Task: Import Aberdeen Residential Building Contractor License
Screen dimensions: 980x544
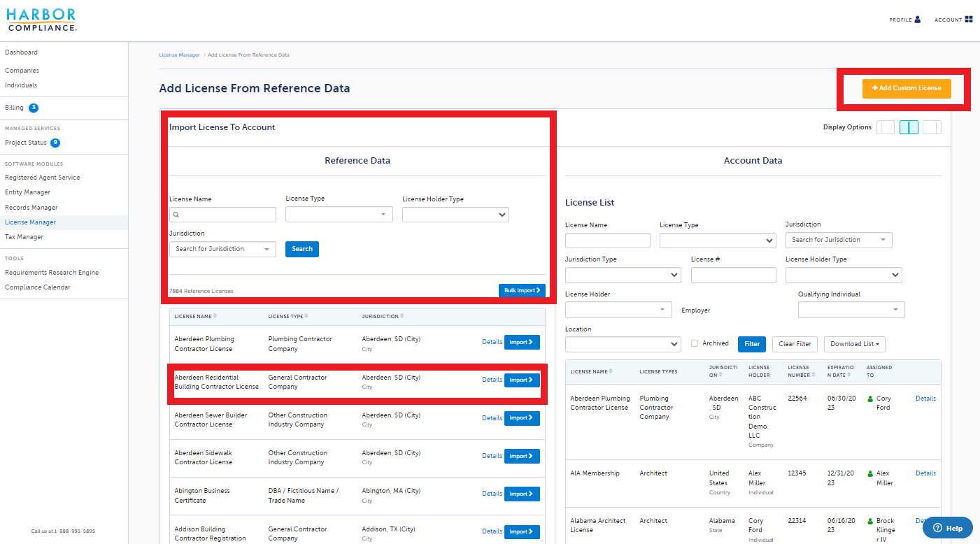Action: (x=522, y=380)
